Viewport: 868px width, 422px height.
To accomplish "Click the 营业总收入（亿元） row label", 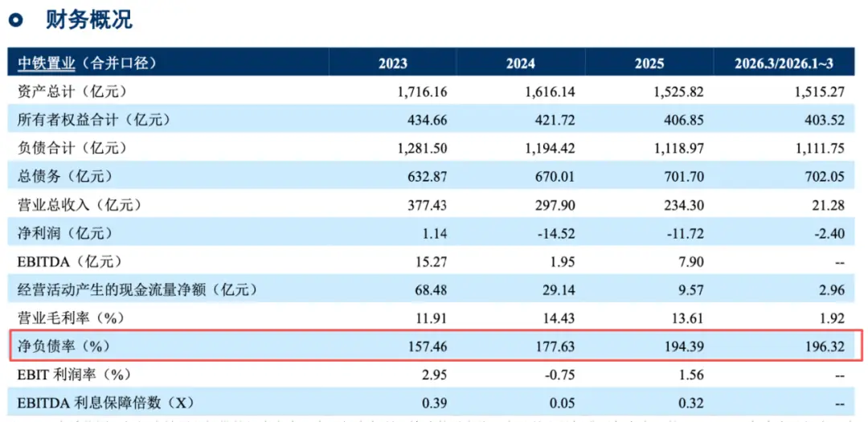I will [79, 205].
